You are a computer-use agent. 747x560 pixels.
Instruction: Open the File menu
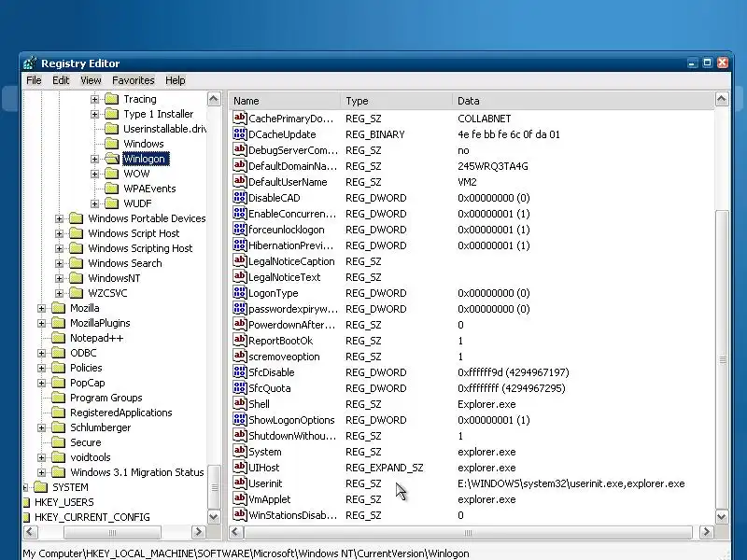34,80
